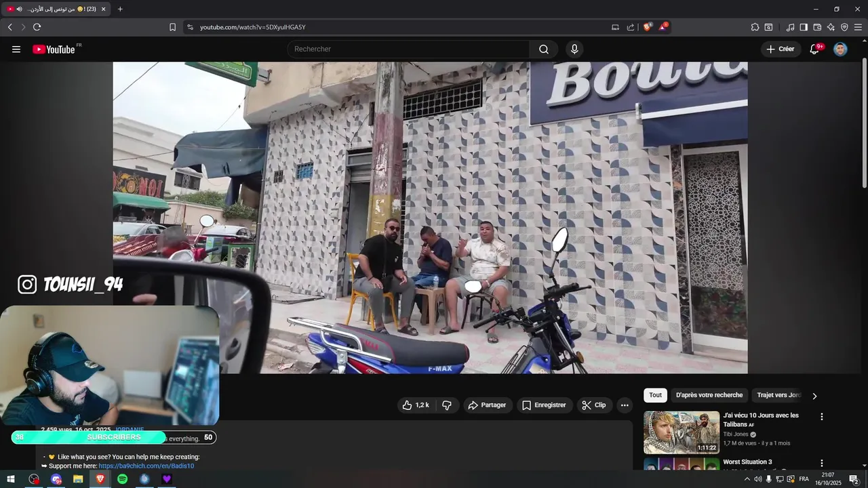Screen dimensions: 868x488
Task: Like the video with 1,2 k
Action: 415,405
